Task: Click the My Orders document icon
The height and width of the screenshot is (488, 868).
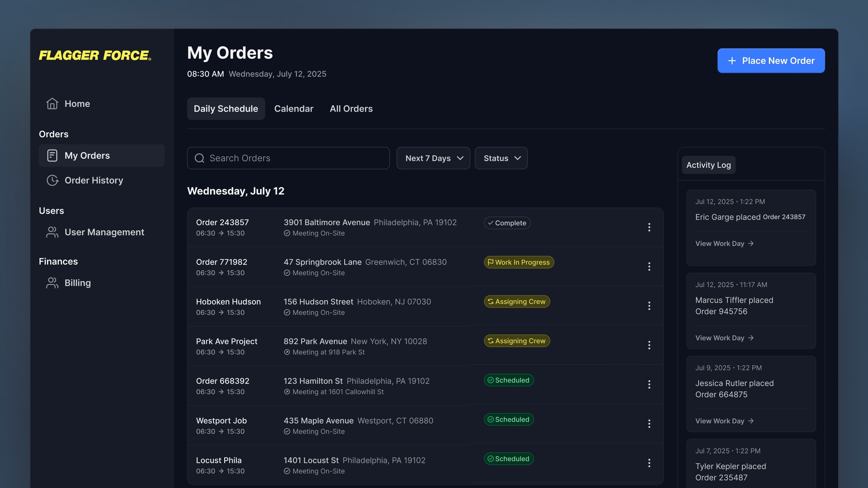Action: coord(52,156)
